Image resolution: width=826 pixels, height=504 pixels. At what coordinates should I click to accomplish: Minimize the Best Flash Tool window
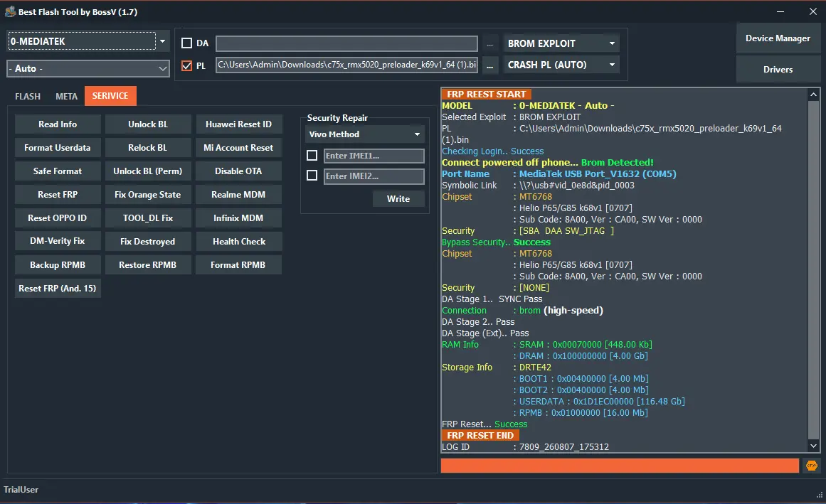[x=780, y=11]
